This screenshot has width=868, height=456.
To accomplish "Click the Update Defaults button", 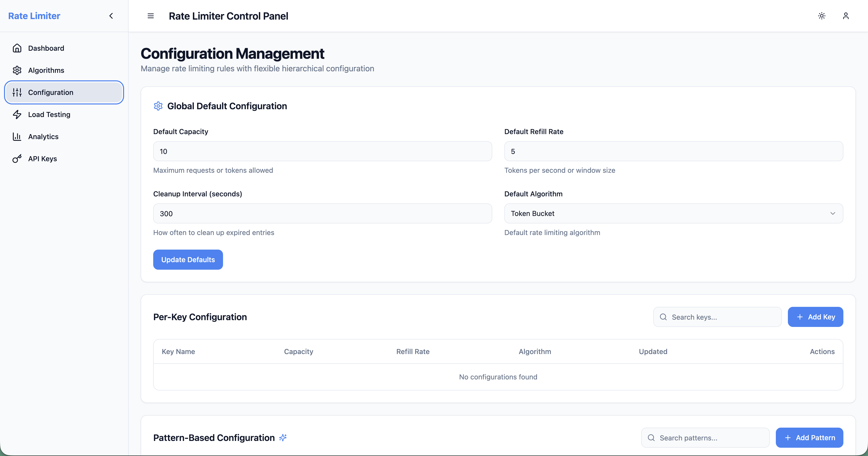I will [x=188, y=260].
